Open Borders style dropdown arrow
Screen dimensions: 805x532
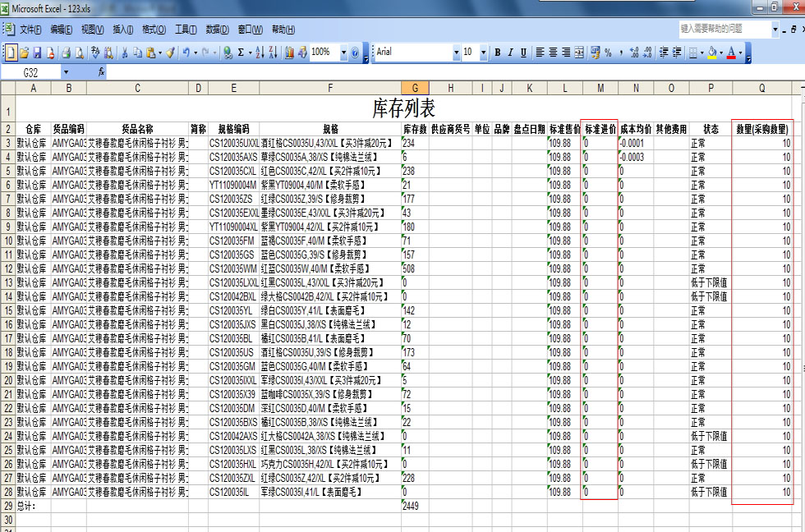click(x=702, y=53)
